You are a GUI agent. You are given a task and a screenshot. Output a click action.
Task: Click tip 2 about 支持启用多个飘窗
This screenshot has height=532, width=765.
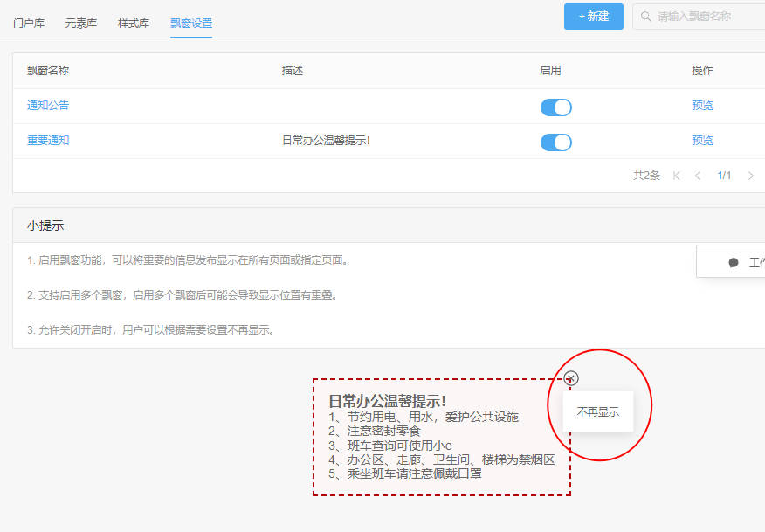[183, 294]
